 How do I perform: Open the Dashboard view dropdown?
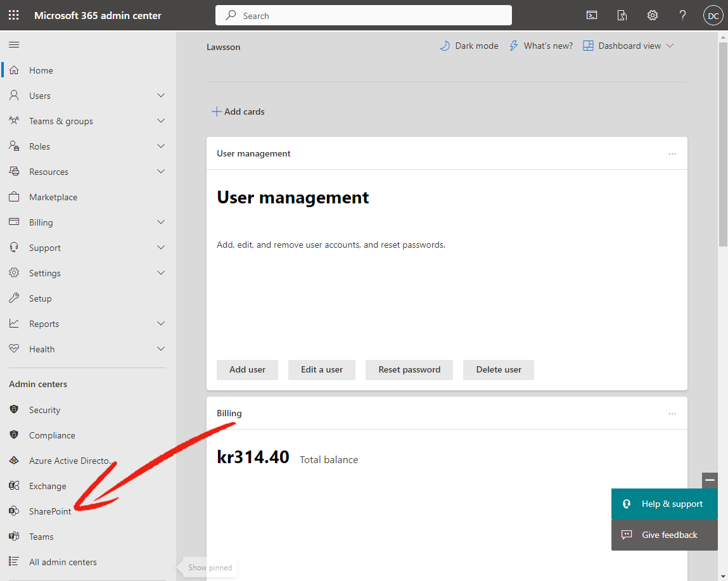[x=628, y=46]
